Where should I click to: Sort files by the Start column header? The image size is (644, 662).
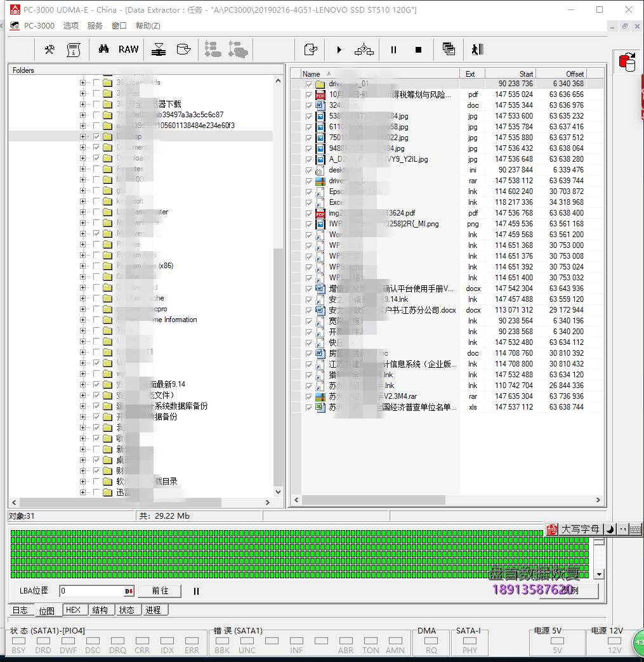coord(511,74)
